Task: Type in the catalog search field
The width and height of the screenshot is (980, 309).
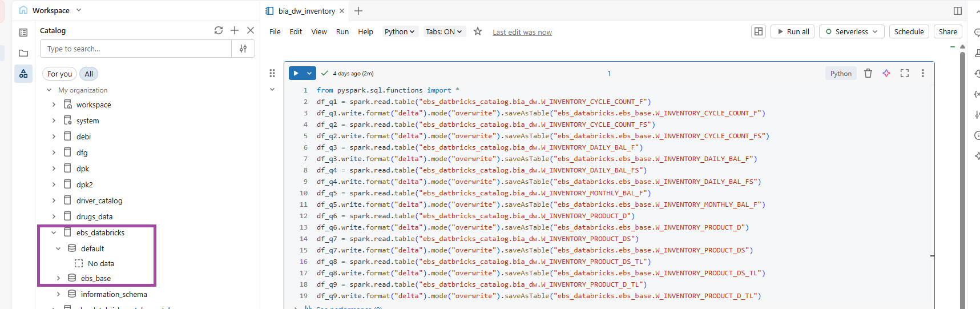Action: (136, 49)
